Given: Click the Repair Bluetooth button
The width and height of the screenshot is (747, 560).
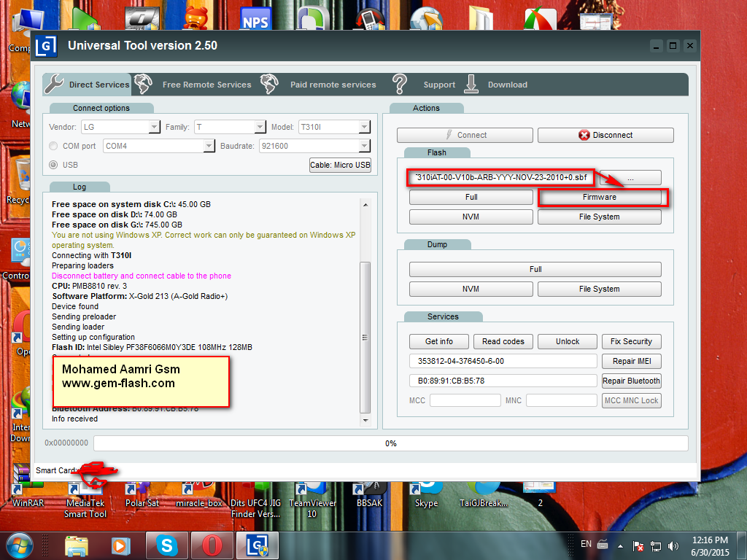Looking at the screenshot, I should tap(631, 381).
